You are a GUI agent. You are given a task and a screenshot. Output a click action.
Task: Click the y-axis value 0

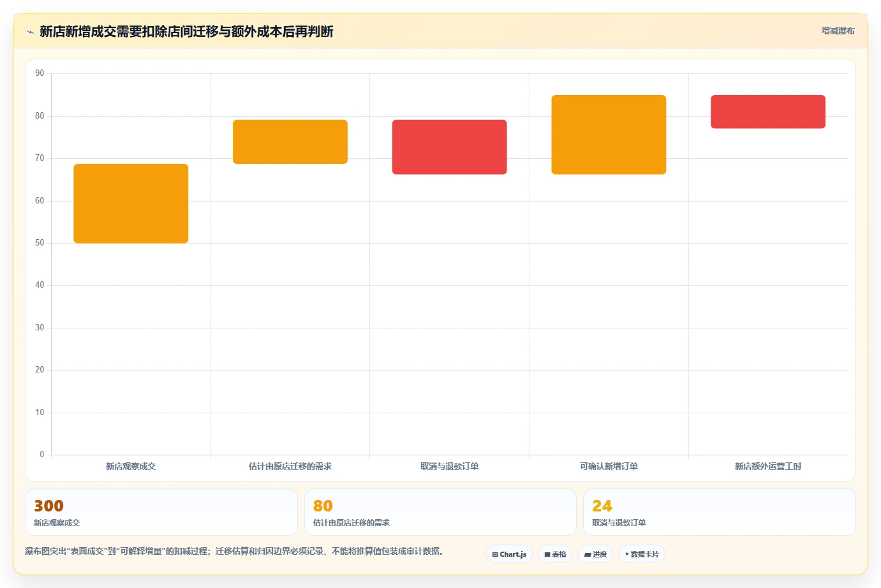pos(42,455)
